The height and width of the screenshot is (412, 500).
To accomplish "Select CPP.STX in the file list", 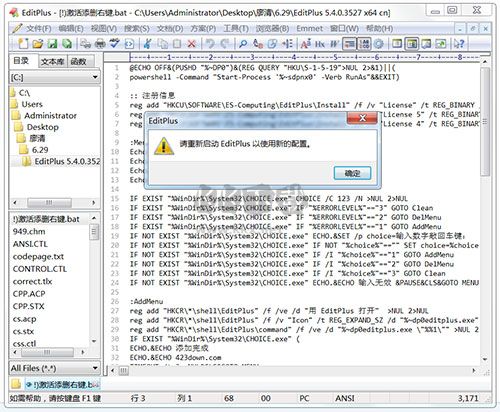I will pyautogui.click(x=28, y=306).
